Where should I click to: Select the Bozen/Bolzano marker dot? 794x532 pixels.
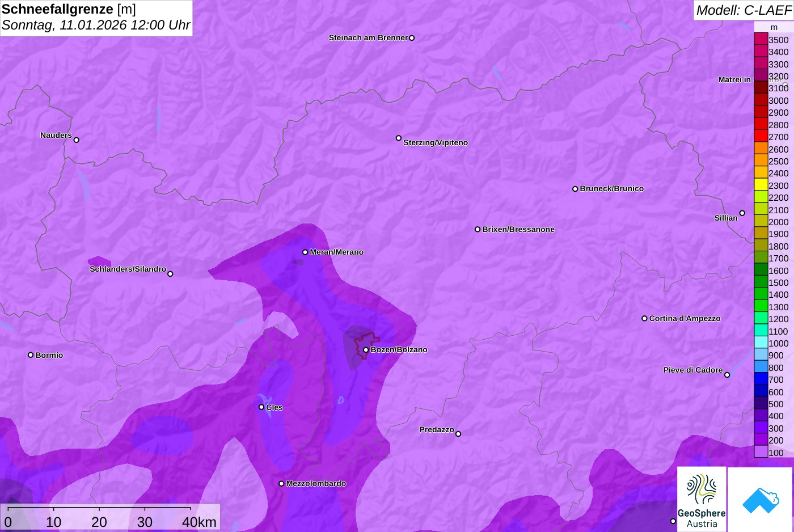(366, 350)
